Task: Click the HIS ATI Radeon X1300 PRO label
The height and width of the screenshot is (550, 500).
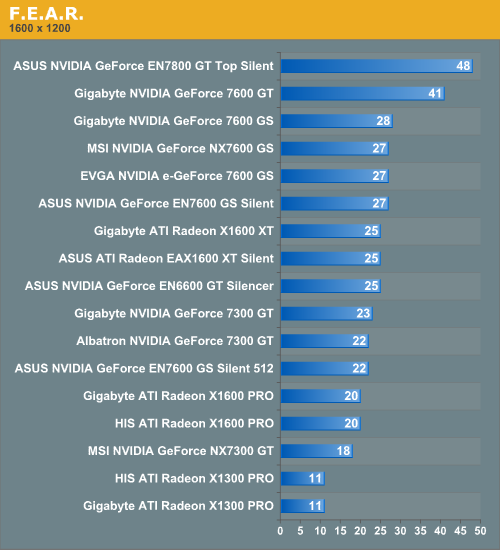Action: click(x=194, y=478)
